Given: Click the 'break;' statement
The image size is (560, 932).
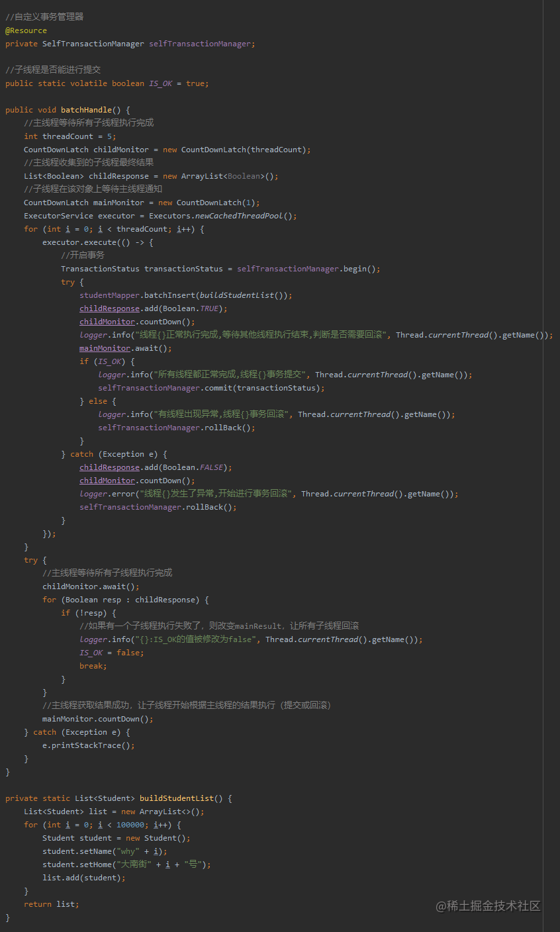Looking at the screenshot, I should point(93,666).
